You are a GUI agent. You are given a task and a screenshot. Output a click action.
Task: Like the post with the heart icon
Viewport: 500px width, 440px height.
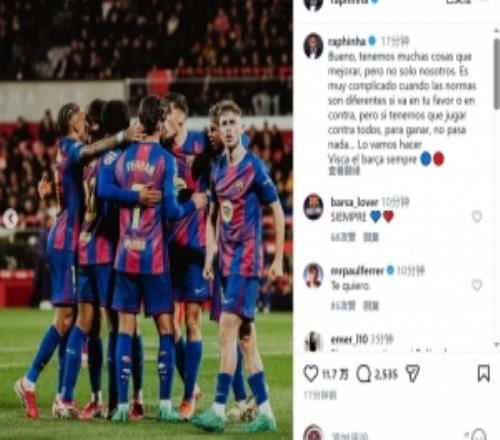[311, 374]
